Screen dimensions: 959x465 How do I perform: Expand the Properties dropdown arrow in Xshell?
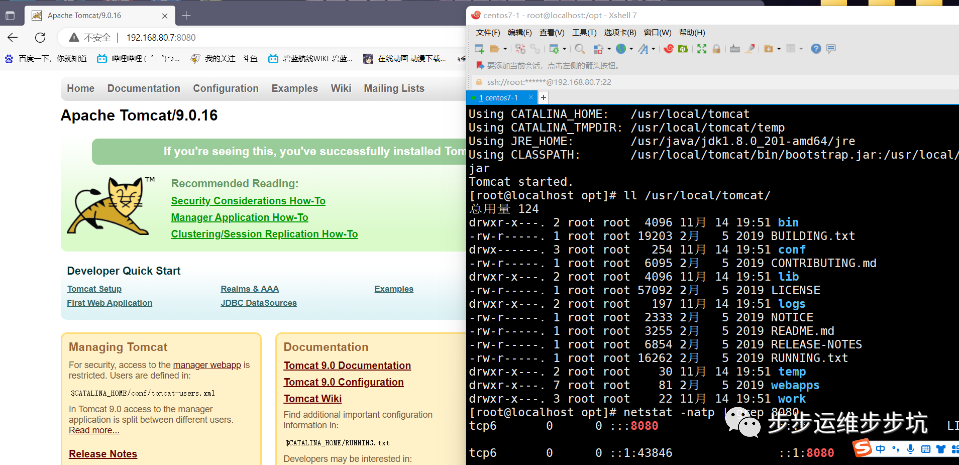[x=565, y=49]
